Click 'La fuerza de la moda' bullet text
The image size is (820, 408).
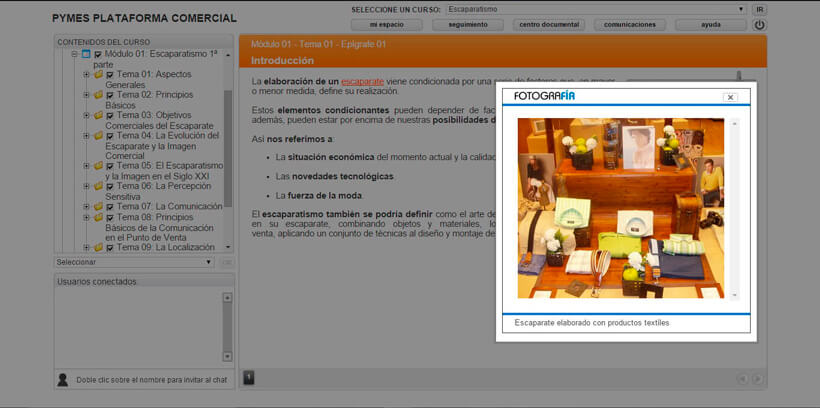(x=319, y=196)
